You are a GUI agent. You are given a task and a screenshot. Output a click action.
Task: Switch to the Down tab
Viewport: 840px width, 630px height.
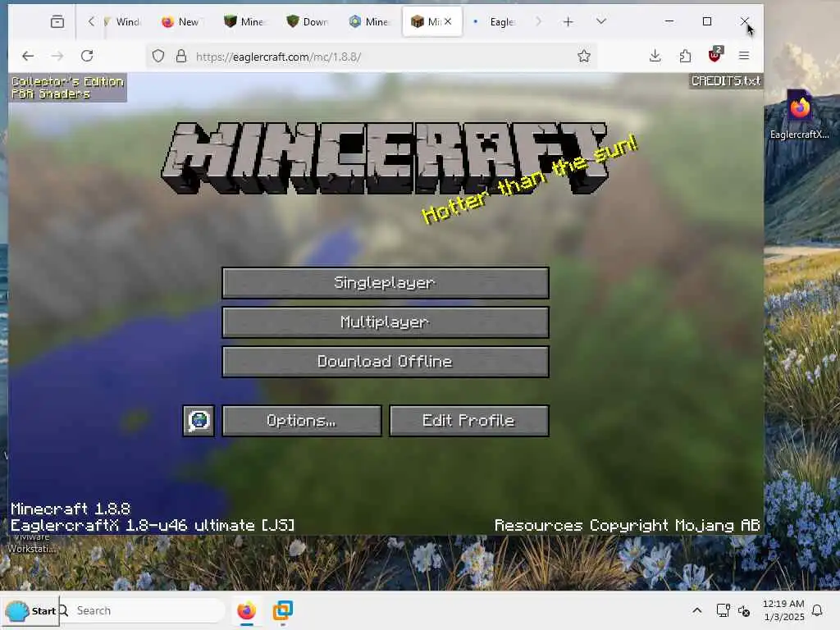coord(308,21)
